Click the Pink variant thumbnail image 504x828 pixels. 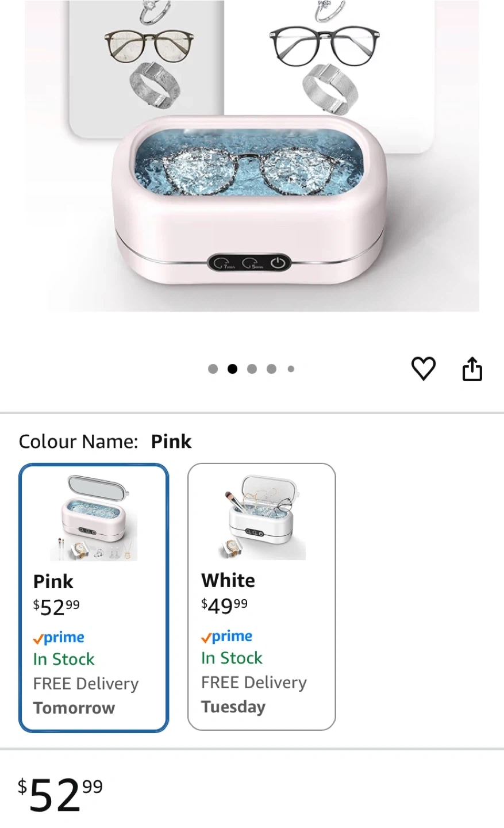tap(94, 517)
